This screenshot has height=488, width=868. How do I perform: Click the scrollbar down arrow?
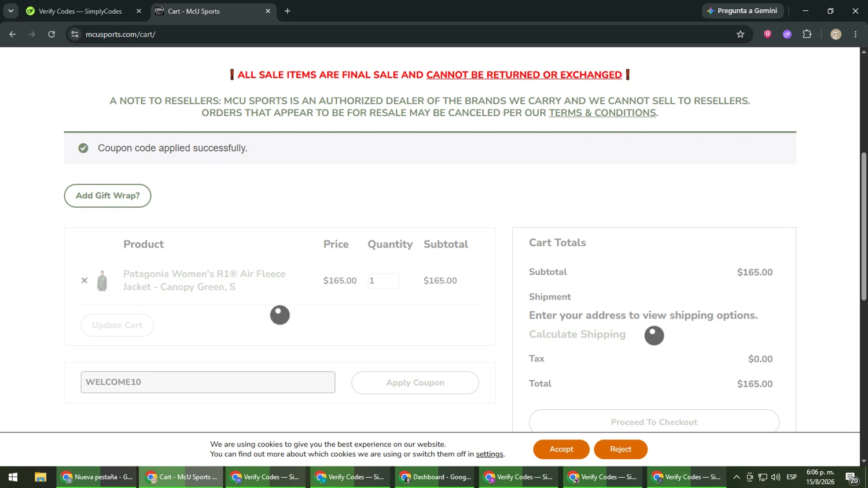point(864,461)
